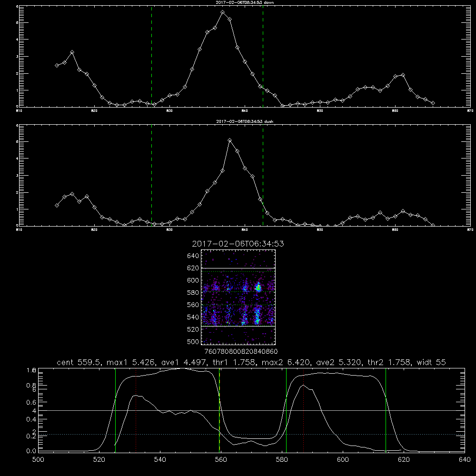Click the '620' label on spectrogram y-axis
The image size is (476, 476).
click(x=193, y=268)
